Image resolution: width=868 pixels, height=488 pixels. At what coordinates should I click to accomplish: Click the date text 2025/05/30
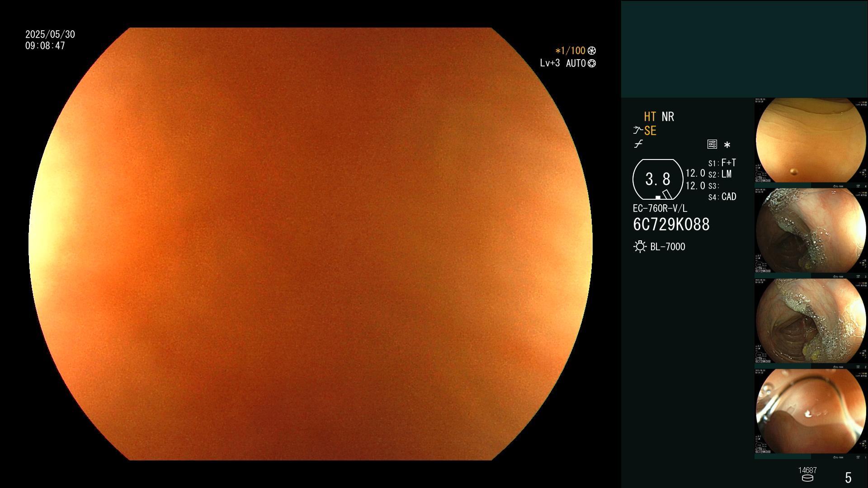(50, 34)
